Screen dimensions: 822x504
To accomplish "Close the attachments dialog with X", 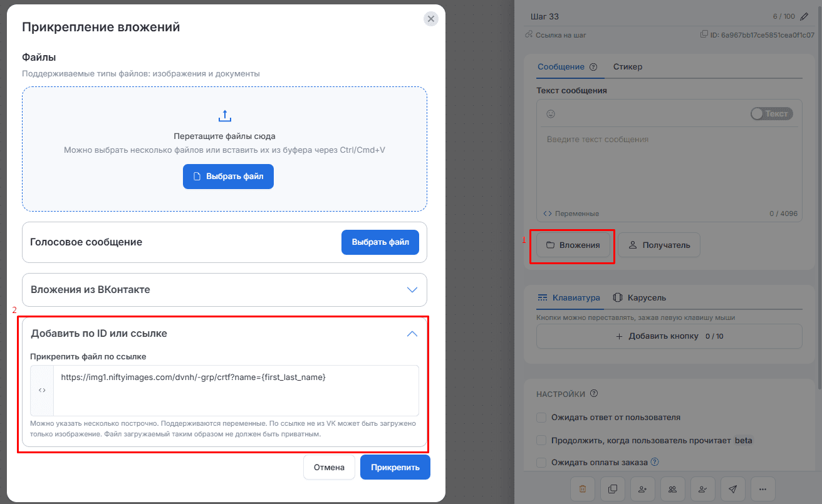I will click(x=430, y=19).
